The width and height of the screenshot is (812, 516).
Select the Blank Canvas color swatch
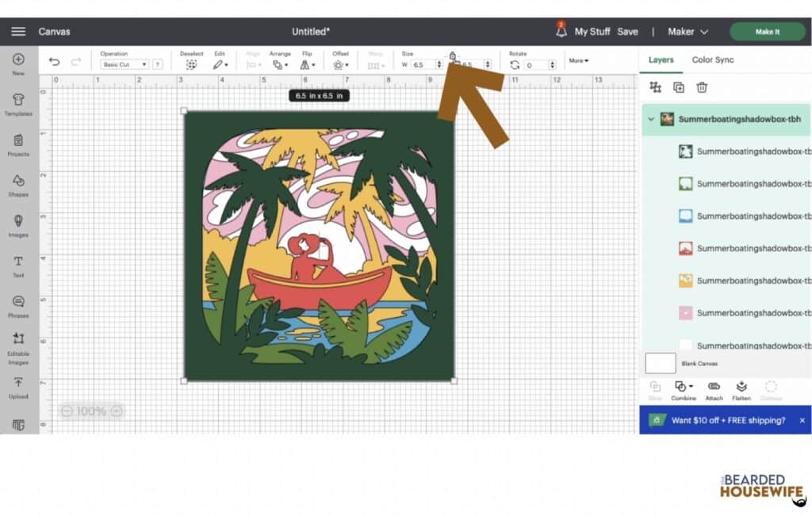(661, 363)
